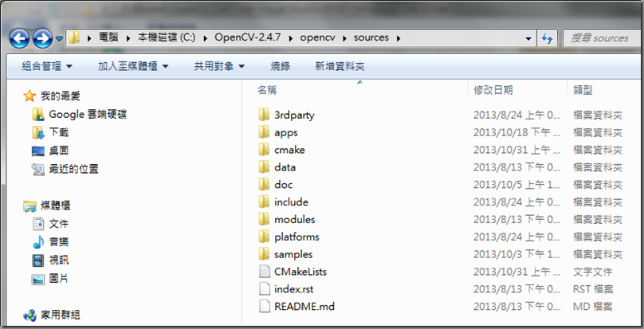Open 桌面 in the favorites list
The width and height of the screenshot is (644, 329).
pyautogui.click(x=59, y=151)
